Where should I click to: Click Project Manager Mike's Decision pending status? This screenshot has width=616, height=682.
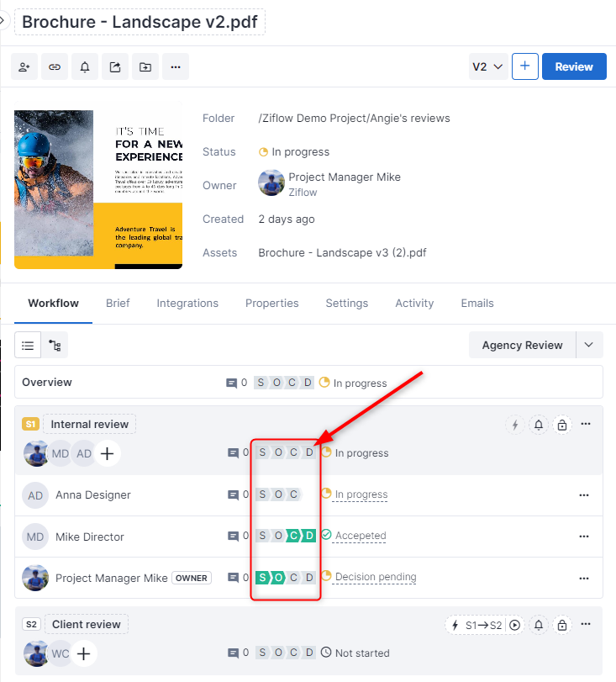[x=375, y=578]
